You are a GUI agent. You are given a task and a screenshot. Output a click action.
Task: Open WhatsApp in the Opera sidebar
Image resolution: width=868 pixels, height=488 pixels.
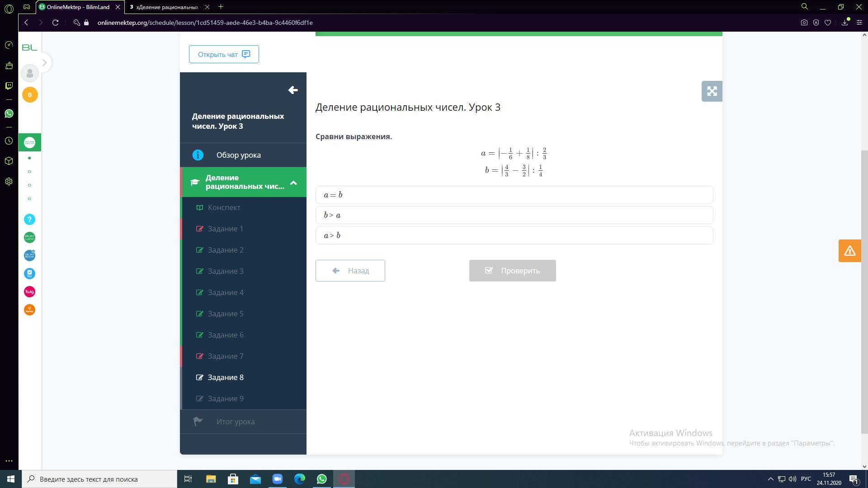coord(9,113)
